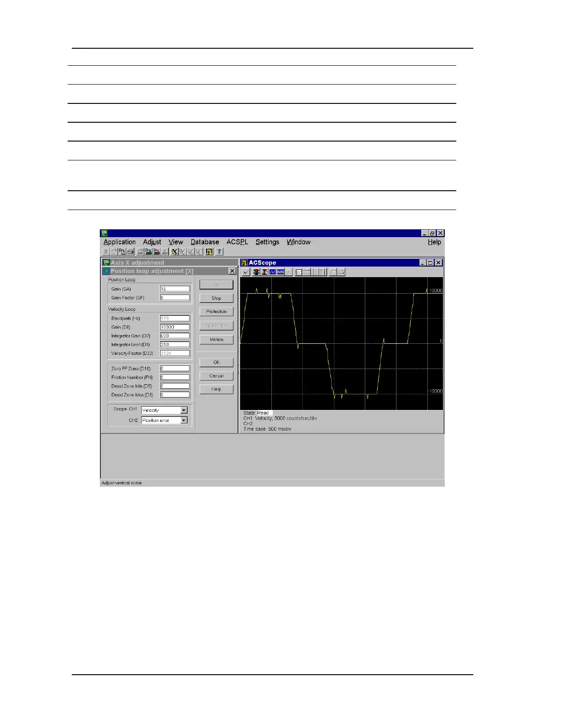
Task: Click the traffic light icon in ACScope
Action: pyautogui.click(x=256, y=272)
